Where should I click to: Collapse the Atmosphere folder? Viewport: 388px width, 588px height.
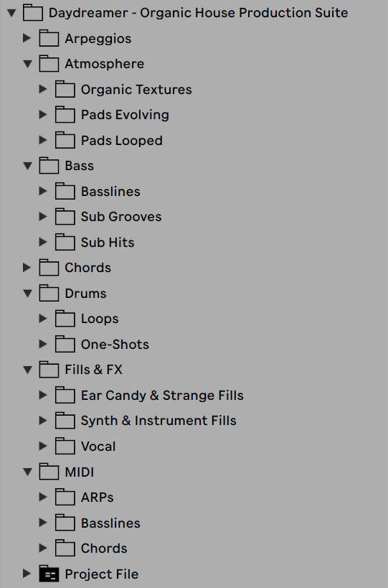27,64
